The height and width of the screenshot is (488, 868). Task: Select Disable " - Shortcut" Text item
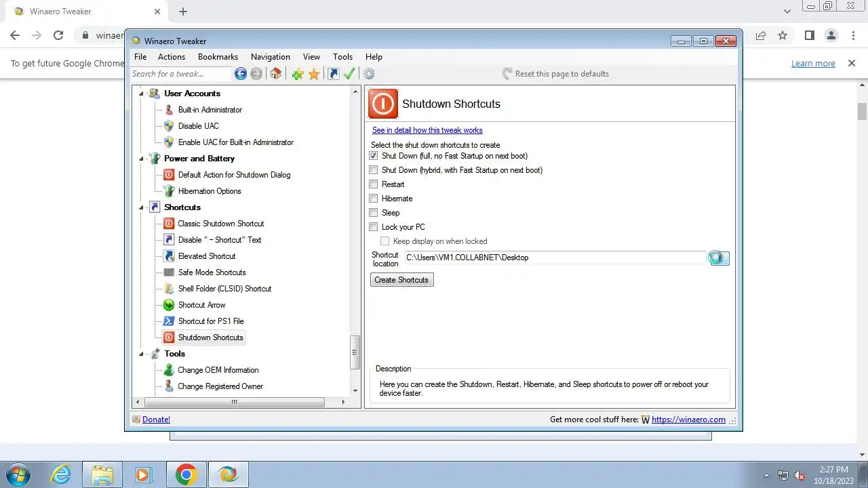[x=219, y=240]
